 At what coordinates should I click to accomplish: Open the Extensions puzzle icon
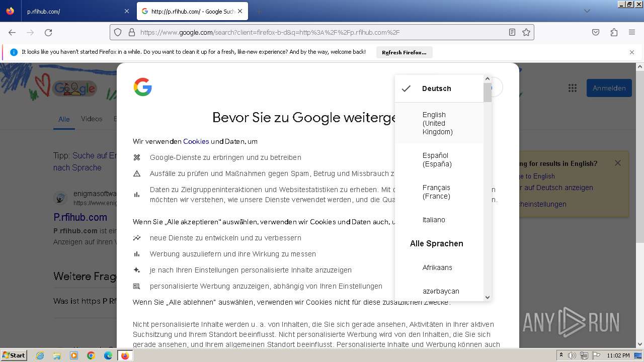(614, 32)
